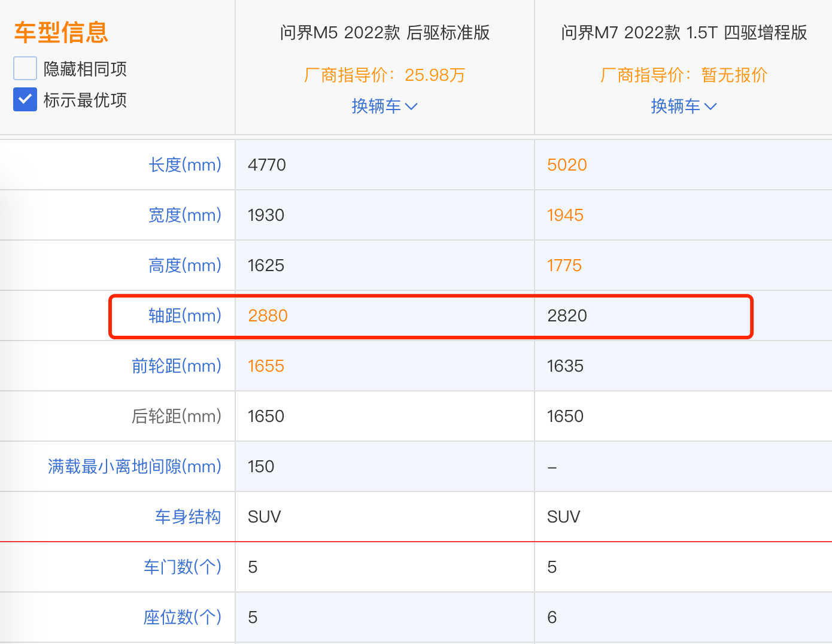
Task: Expand the 换辆车 dropdown for 问界M7
Action: tap(684, 106)
